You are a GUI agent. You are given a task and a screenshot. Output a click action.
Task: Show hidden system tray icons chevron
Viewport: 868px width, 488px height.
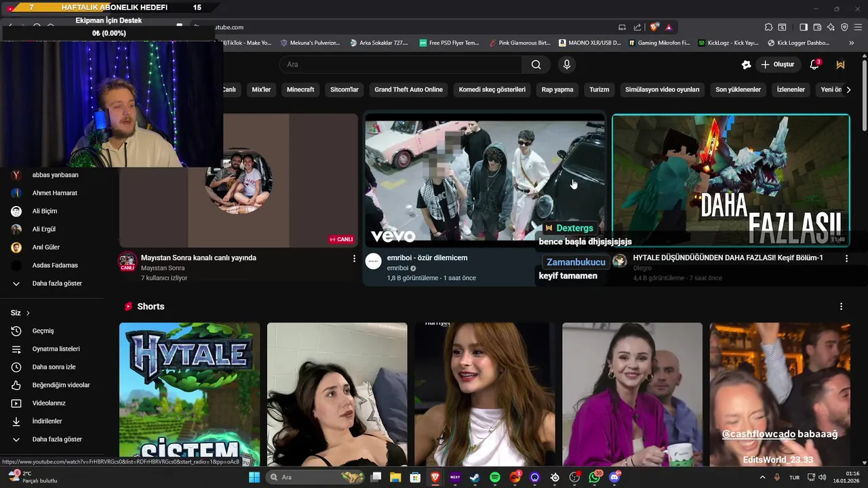762,477
